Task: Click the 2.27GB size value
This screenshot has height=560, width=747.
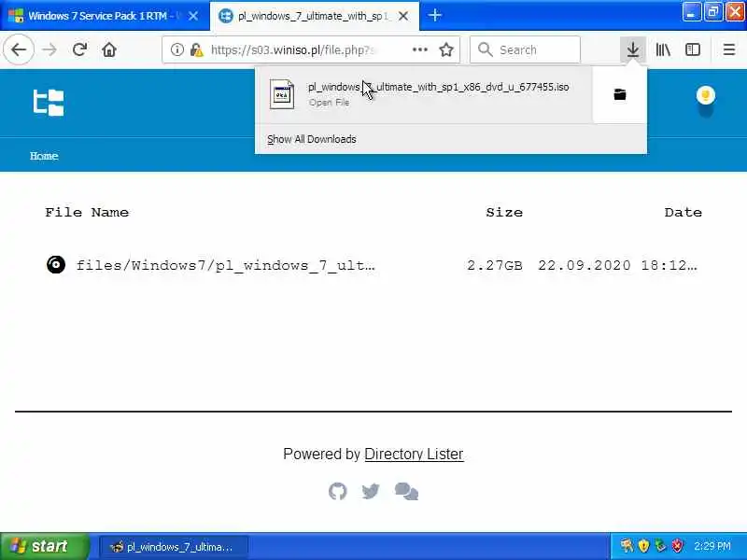Action: tap(495, 265)
